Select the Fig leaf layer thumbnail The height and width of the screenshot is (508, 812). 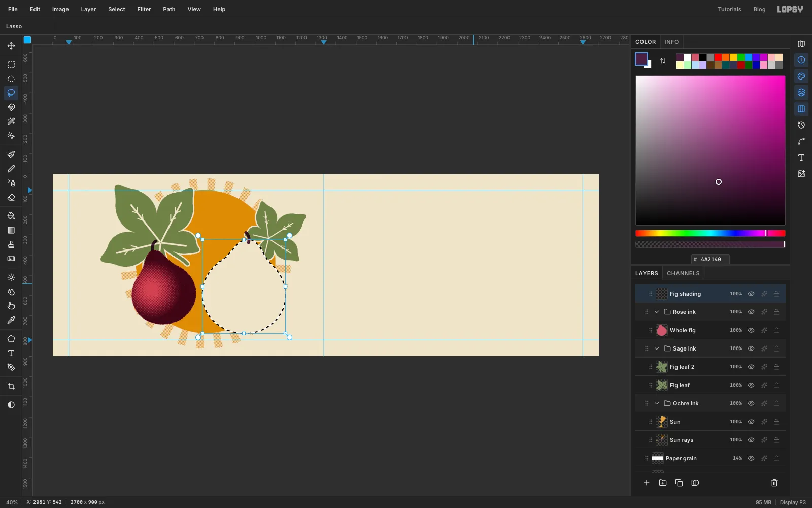662,385
